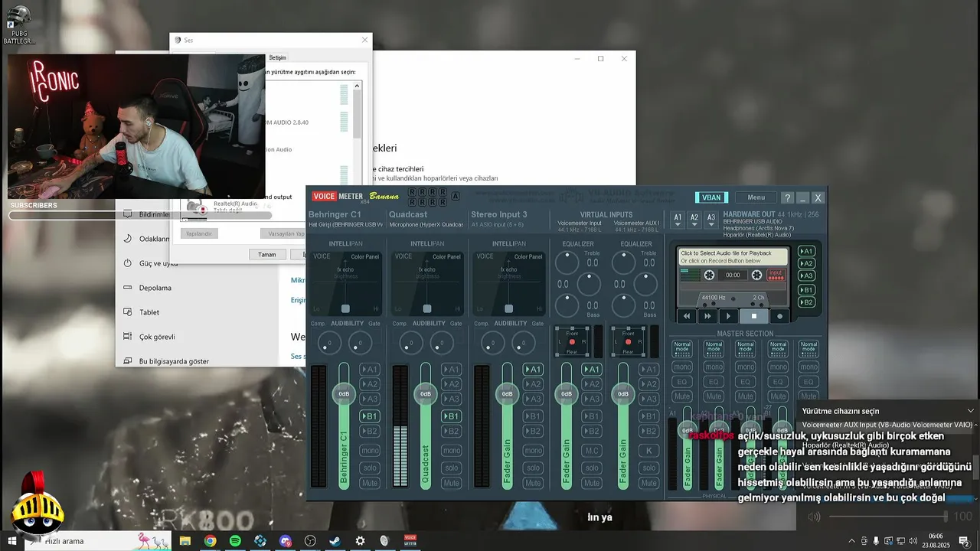Click the first Master Section Normal mode button
Viewport: 980px width, 551px height.
point(681,348)
